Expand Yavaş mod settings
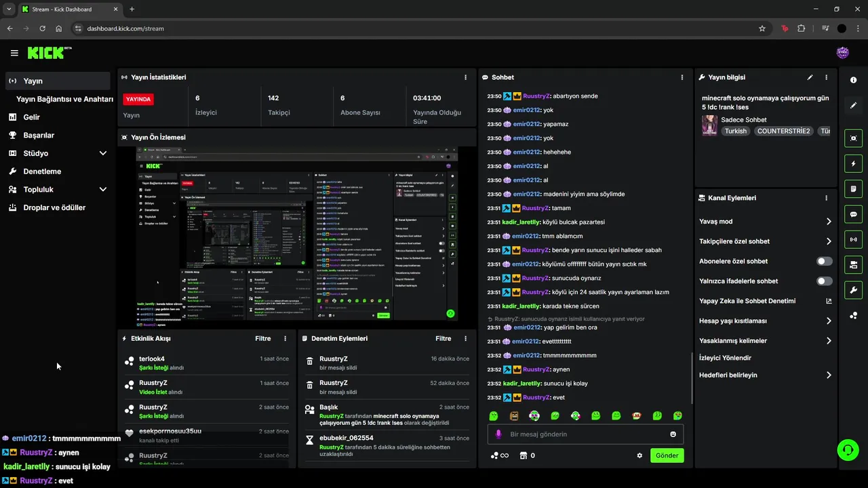The image size is (868, 488). [766, 222]
